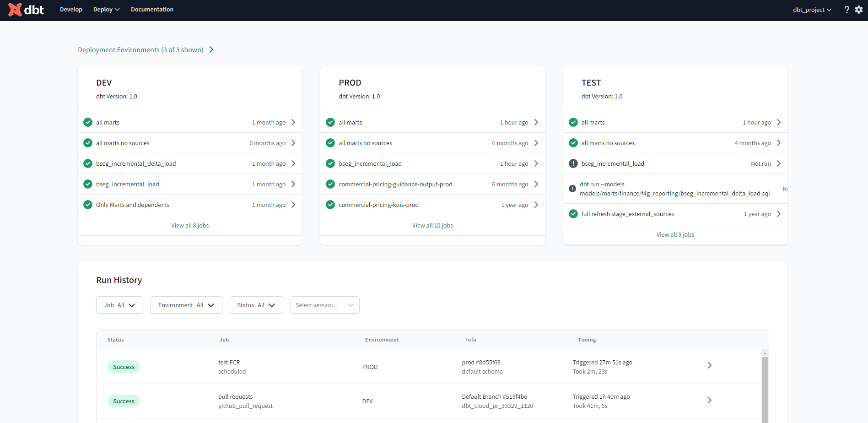Open the settings gear icon
The width and height of the screenshot is (868, 423).
[859, 10]
